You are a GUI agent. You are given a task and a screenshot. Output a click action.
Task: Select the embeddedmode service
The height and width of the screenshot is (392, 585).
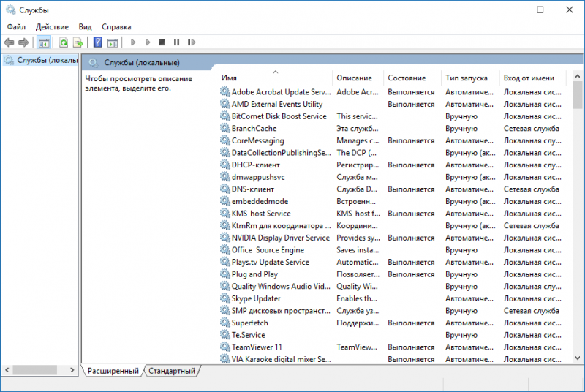392,201
